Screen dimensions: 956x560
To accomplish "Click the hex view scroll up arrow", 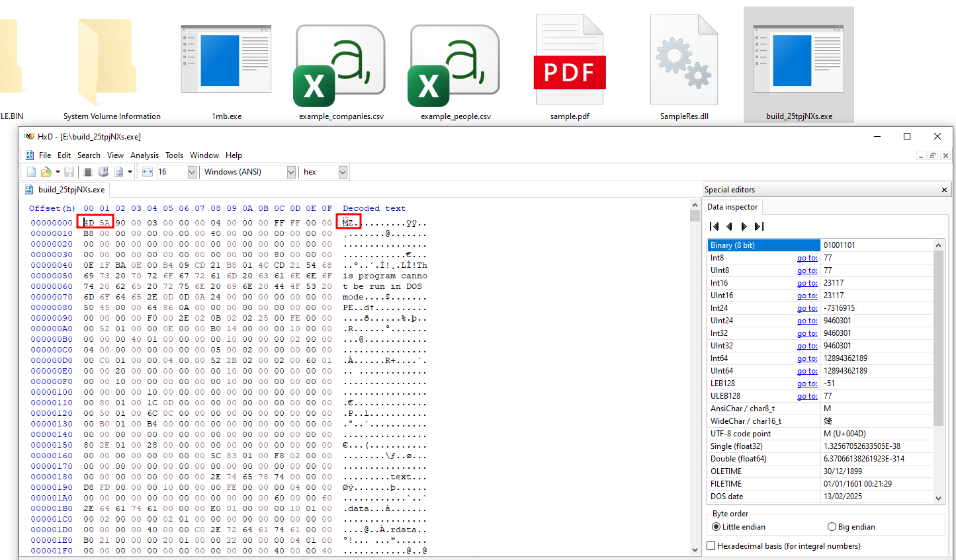I will pyautogui.click(x=695, y=206).
